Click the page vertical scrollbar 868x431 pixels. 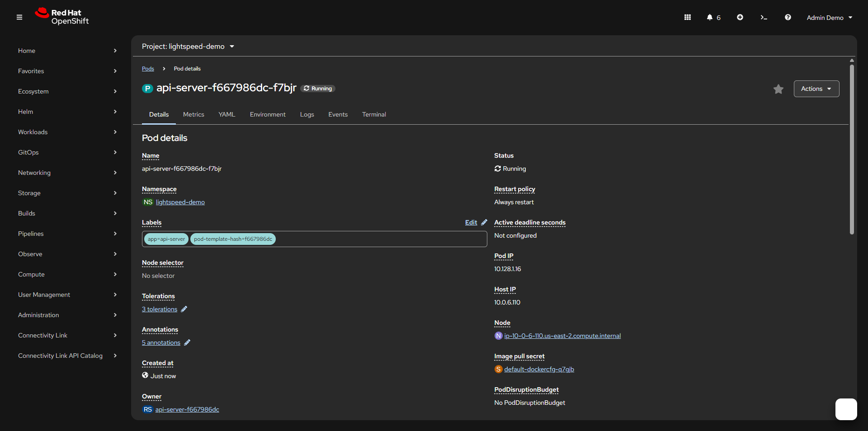pyautogui.click(x=852, y=149)
